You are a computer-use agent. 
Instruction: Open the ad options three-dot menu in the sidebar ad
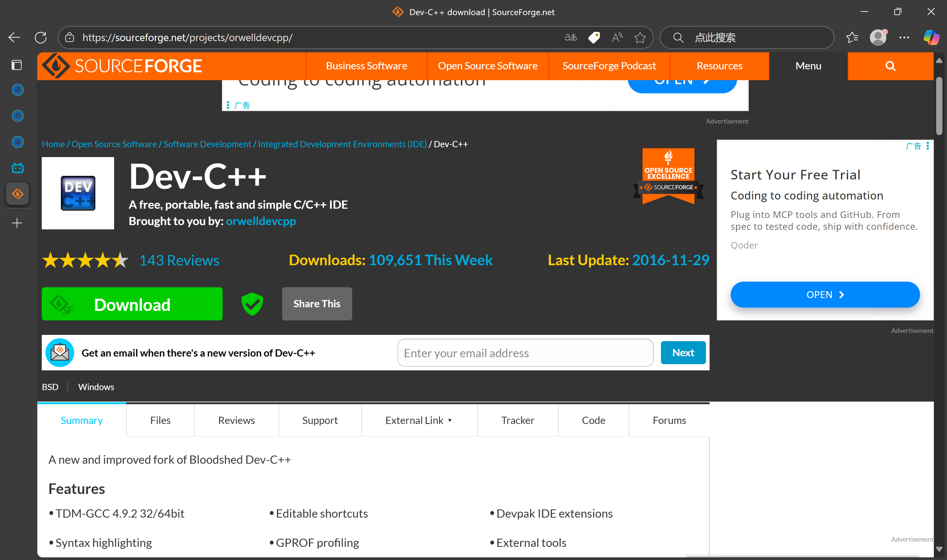928,146
